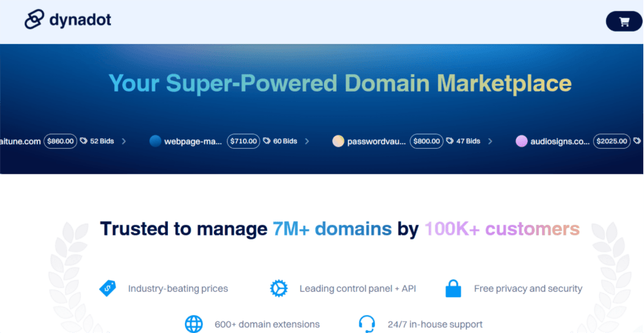Click the Your Super-Powered Domain Marketplace heading
The image size is (644, 333).
[x=340, y=83]
